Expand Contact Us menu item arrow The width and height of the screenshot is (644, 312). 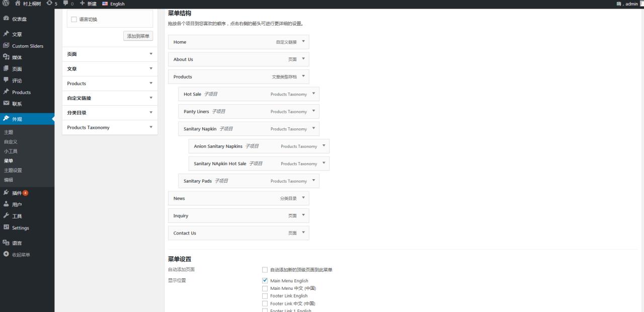pyautogui.click(x=303, y=232)
